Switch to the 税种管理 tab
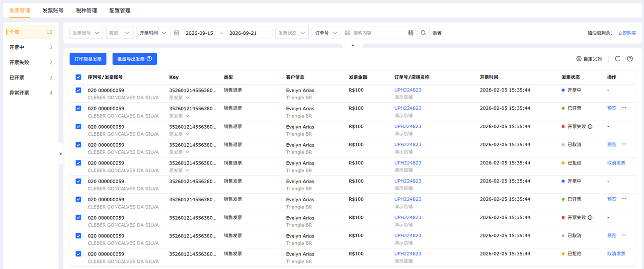 pos(86,10)
